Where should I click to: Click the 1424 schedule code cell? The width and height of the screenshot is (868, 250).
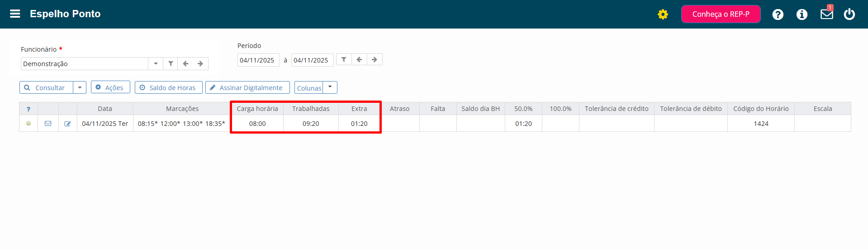click(x=761, y=124)
